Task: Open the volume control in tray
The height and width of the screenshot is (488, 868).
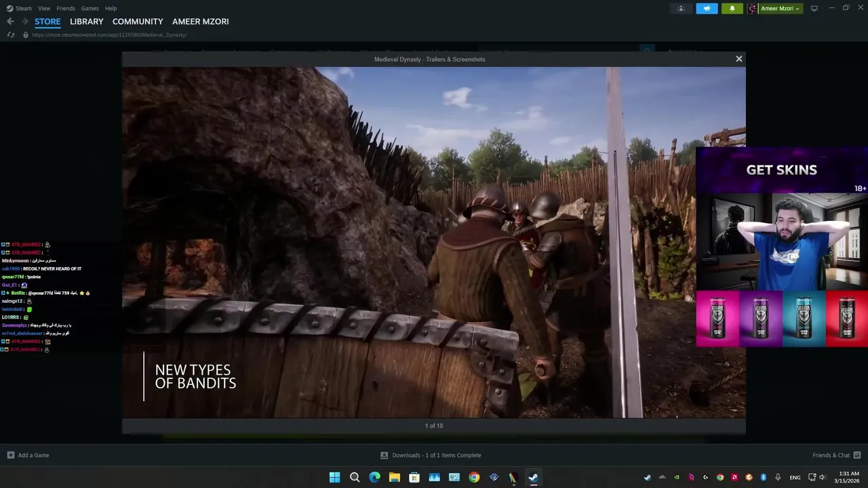Action: coord(822,477)
